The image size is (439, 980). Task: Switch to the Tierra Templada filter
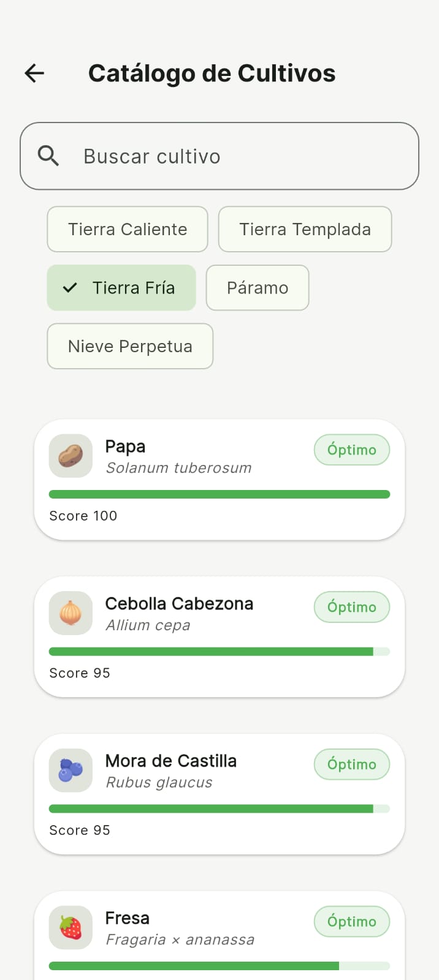[305, 229]
